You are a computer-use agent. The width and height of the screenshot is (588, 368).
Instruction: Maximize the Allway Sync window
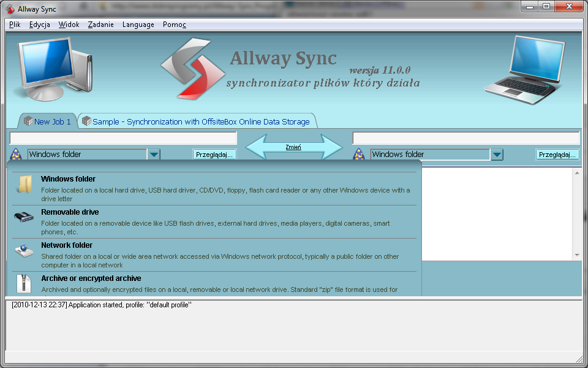pyautogui.click(x=546, y=6)
